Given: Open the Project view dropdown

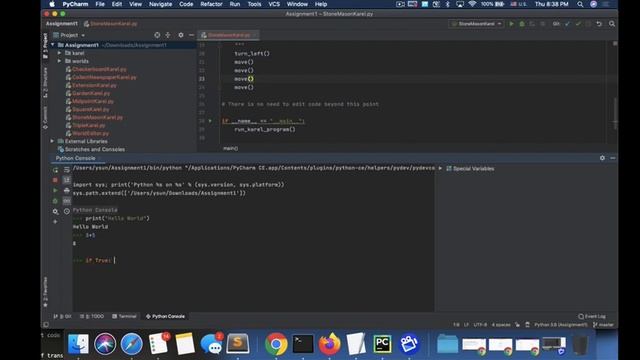Looking at the screenshot, I should pyautogui.click(x=69, y=35).
